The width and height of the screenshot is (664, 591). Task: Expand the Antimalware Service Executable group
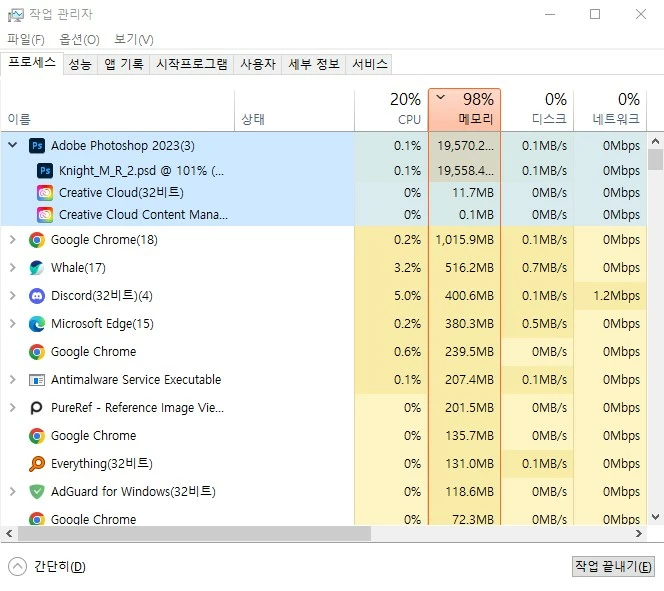(x=13, y=379)
